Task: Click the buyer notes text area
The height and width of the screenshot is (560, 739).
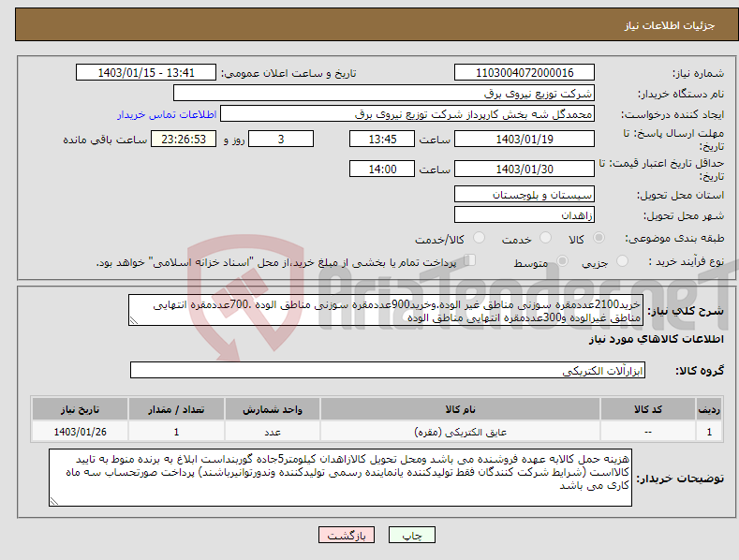Action: (x=340, y=478)
